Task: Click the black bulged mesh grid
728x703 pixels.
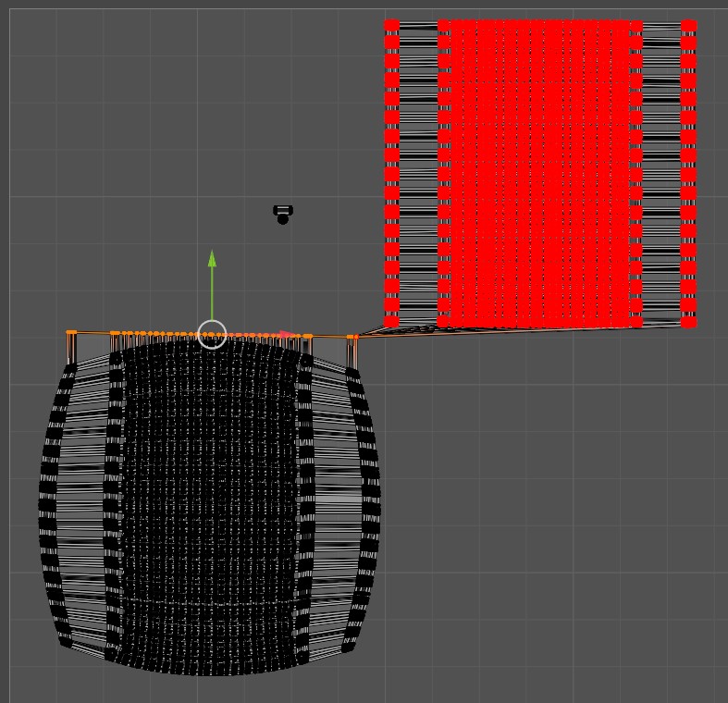Action: pyautogui.click(x=209, y=508)
